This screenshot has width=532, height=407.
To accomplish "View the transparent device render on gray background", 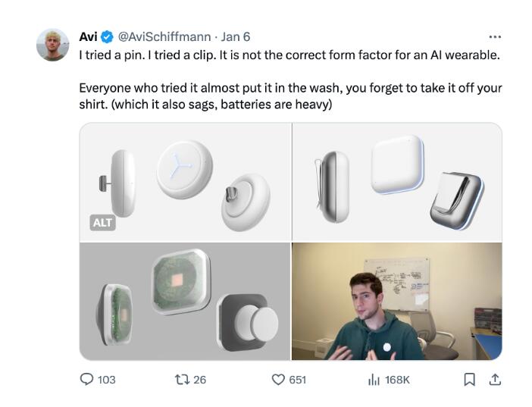I will tap(186, 301).
